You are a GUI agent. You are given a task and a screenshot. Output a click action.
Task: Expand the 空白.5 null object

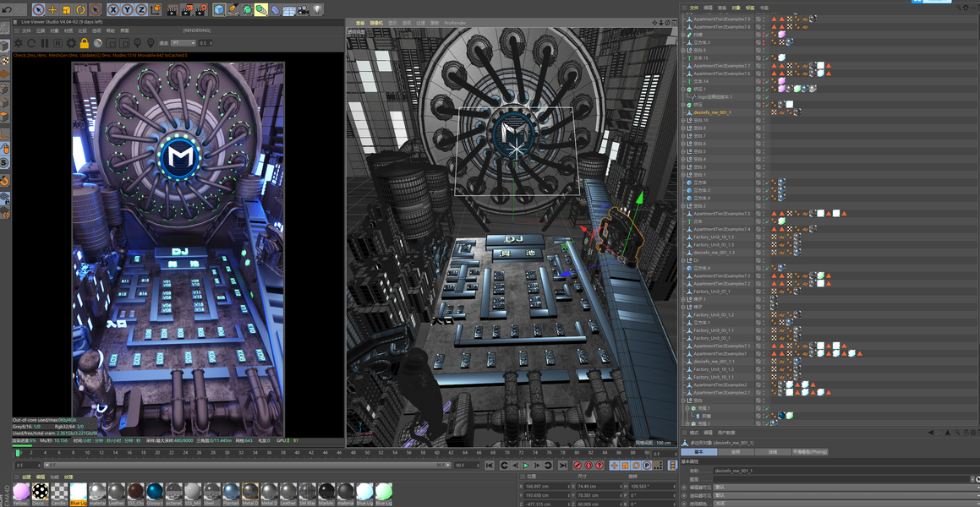[x=684, y=152]
